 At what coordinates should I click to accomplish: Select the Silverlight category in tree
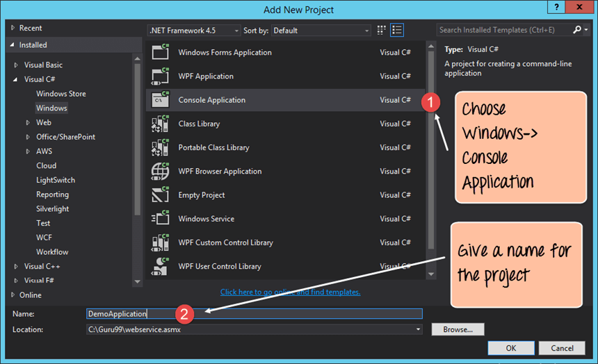pyautogui.click(x=53, y=208)
